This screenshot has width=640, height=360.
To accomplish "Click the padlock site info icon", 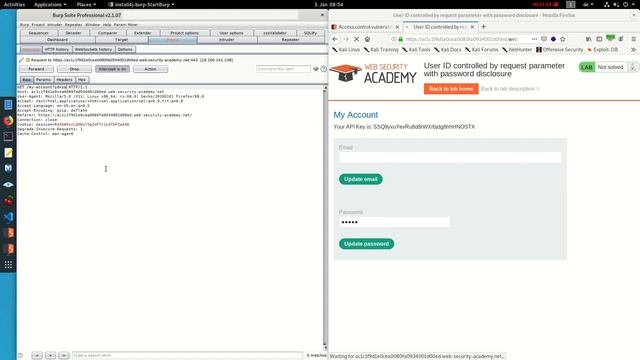I will [401, 39].
